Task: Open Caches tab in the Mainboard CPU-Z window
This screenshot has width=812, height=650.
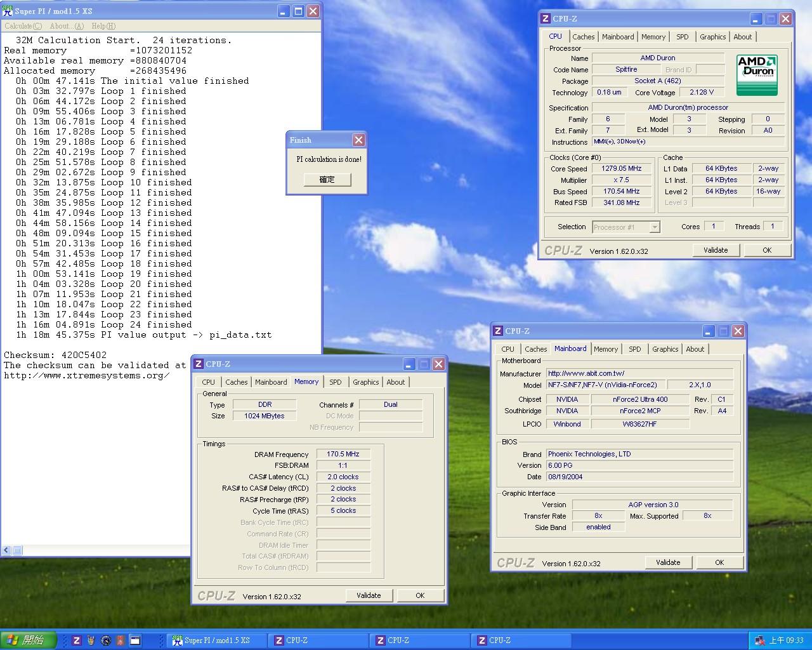Action: tap(536, 349)
